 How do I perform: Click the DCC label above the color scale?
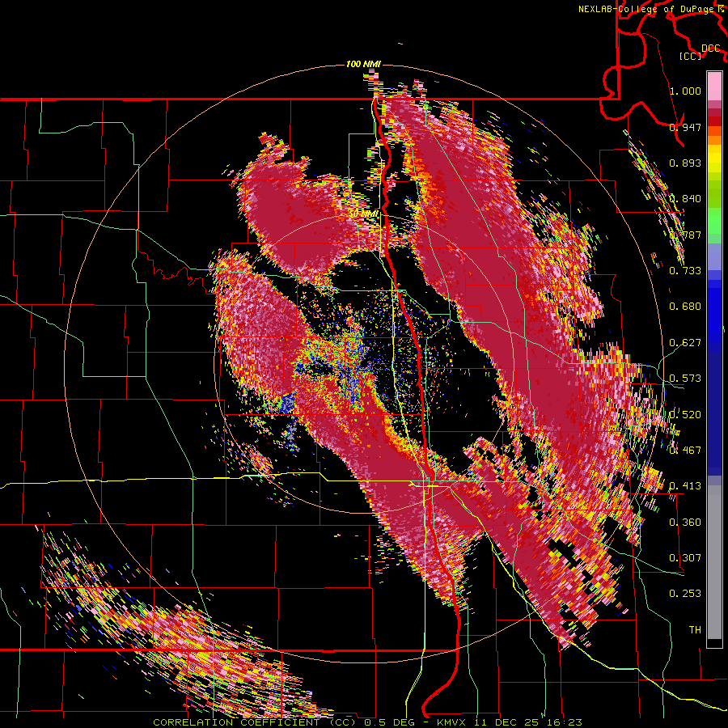point(711,48)
